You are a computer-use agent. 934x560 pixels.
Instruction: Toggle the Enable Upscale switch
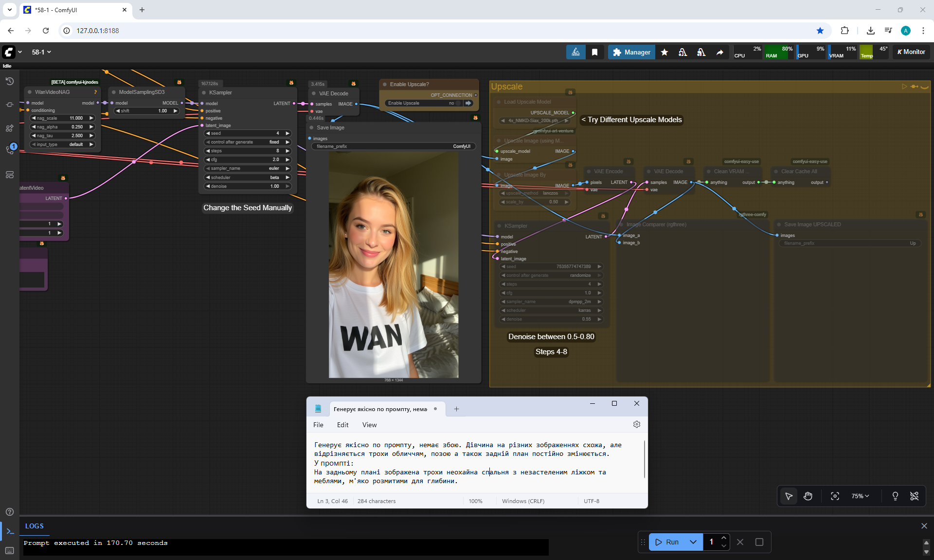point(457,103)
